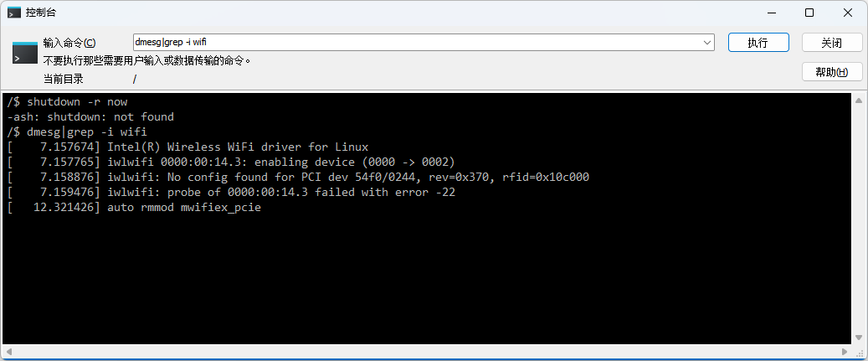Open help with the 帮助(H) button
Viewport: 868px width, 361px height.
click(x=831, y=72)
